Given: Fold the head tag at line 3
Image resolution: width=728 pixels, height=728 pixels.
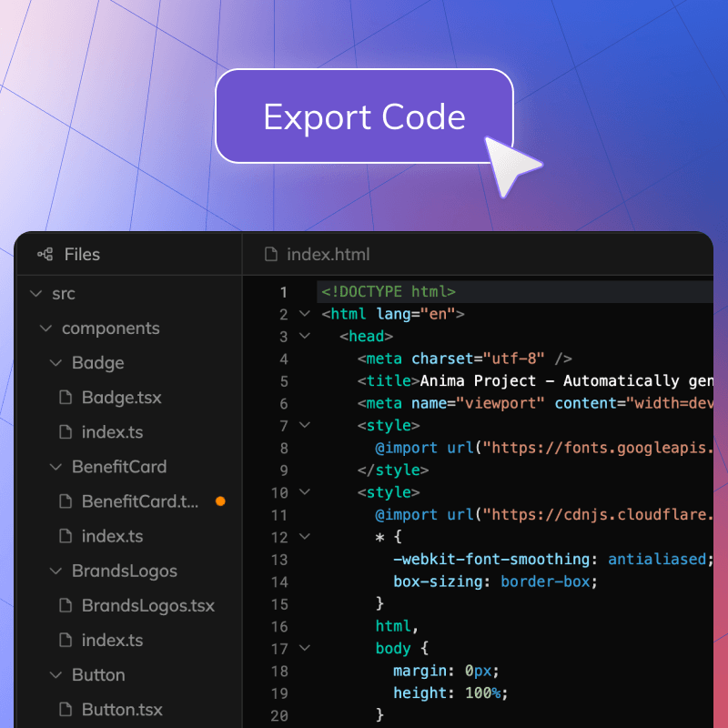Looking at the screenshot, I should point(305,336).
